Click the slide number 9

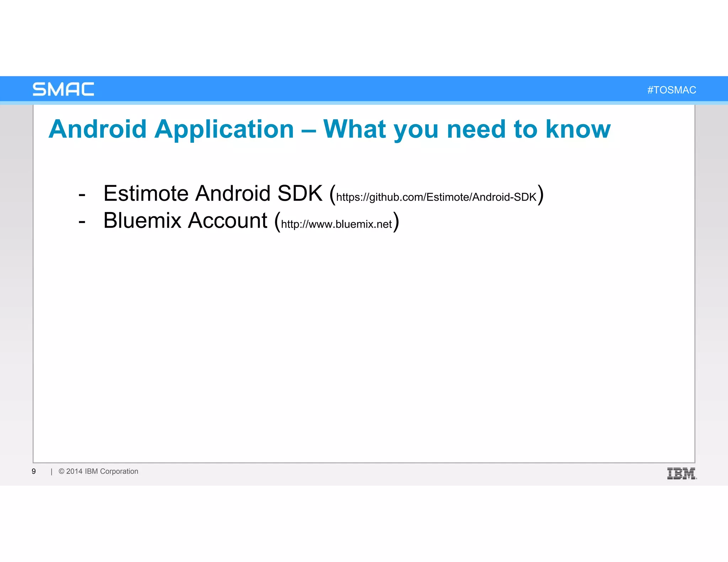[34, 471]
